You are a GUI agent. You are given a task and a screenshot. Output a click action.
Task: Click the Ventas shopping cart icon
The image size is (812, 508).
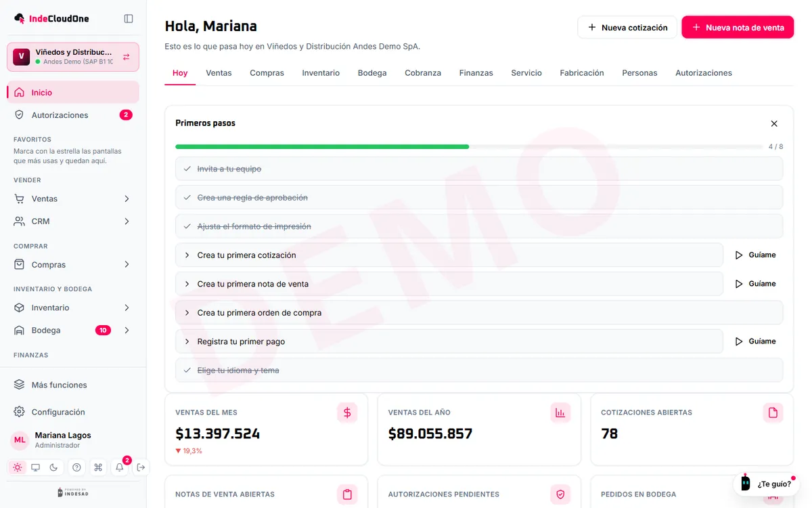[x=19, y=199]
